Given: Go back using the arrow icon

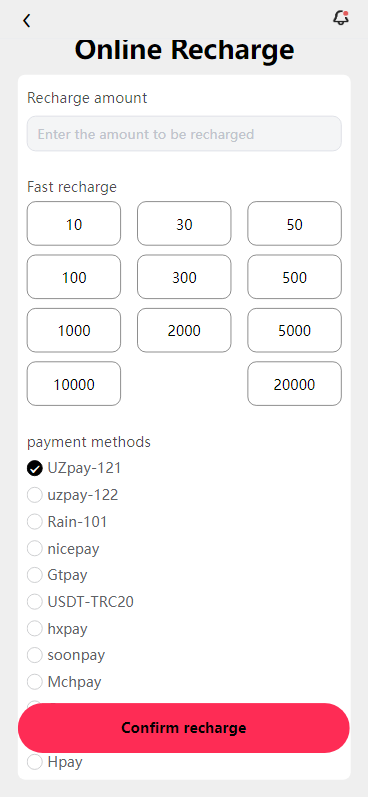Looking at the screenshot, I should click(x=26, y=21).
